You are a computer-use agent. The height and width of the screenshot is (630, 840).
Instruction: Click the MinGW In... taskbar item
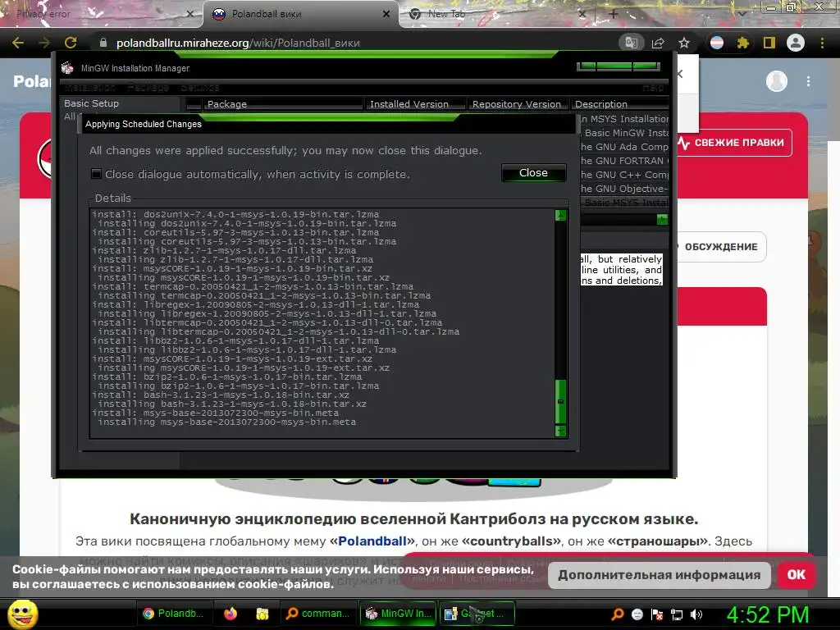399,614
